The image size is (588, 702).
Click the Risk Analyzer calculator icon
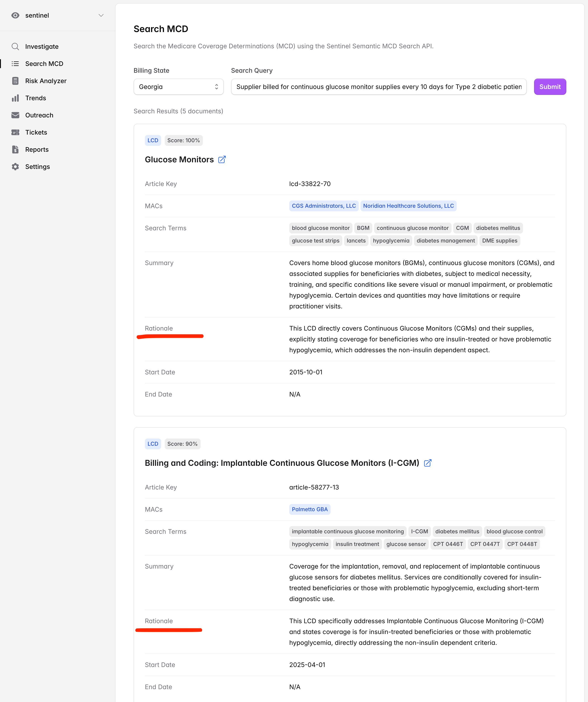click(15, 81)
